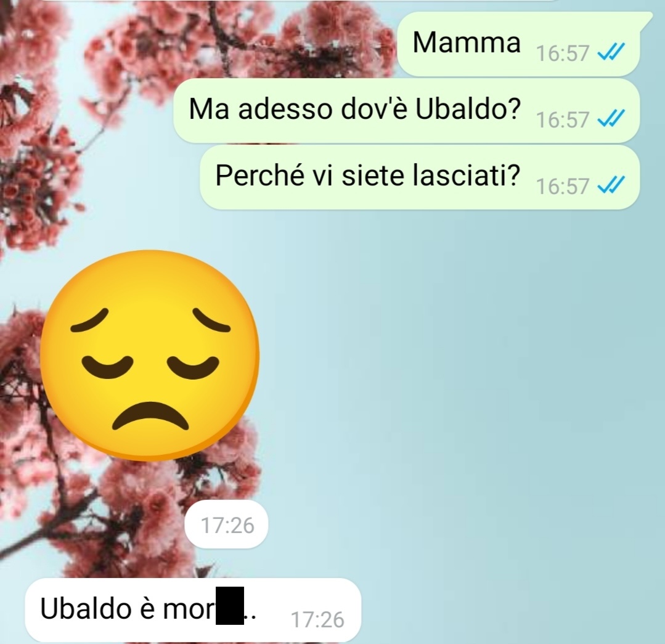Select the "Mamma" message text
Screen dimensions: 665x644
[x=467, y=43]
